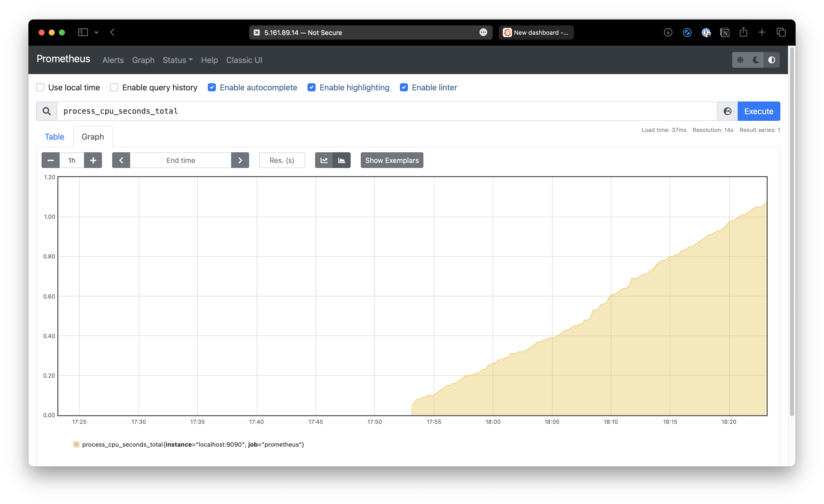Enable the Use local time checkbox

[40, 87]
